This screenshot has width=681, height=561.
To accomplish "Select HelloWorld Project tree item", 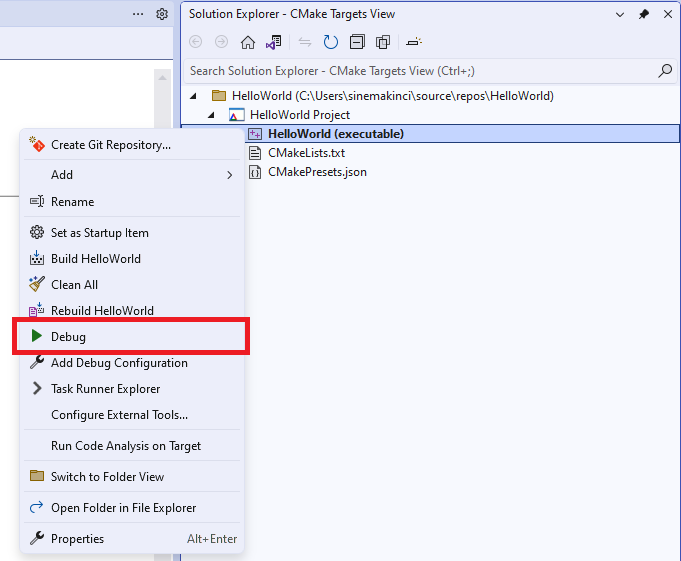I will (x=300, y=115).
